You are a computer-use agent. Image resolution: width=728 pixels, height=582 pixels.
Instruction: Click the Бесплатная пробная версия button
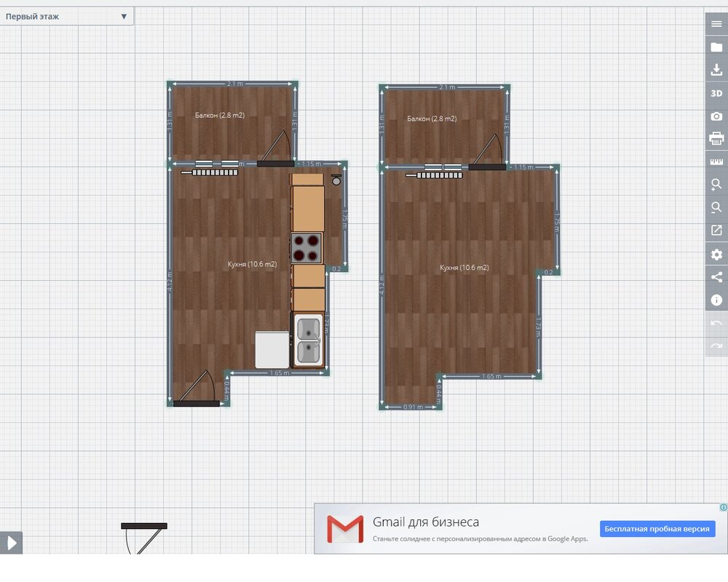click(x=657, y=529)
